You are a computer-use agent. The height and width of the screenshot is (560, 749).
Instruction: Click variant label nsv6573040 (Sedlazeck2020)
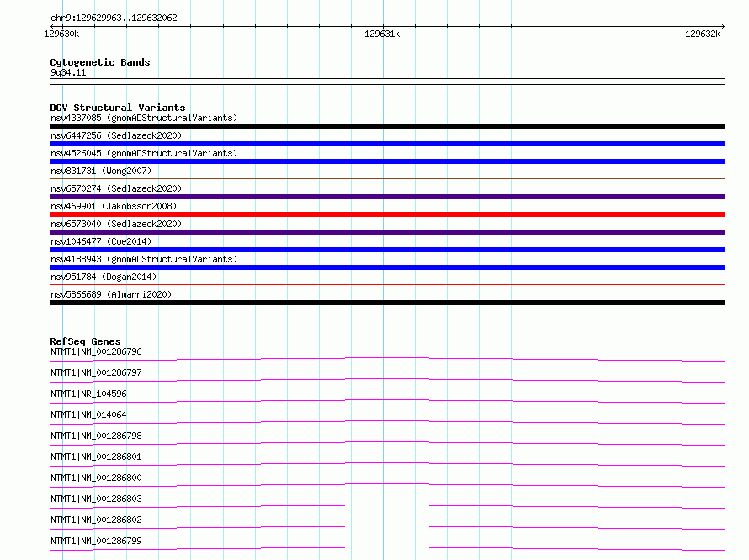pos(116,224)
